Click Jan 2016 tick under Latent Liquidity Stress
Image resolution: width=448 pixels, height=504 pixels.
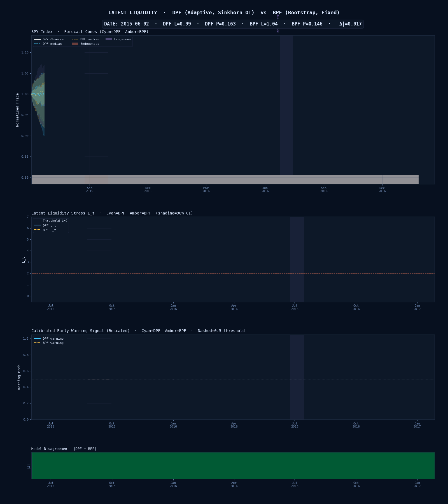tap(173, 307)
